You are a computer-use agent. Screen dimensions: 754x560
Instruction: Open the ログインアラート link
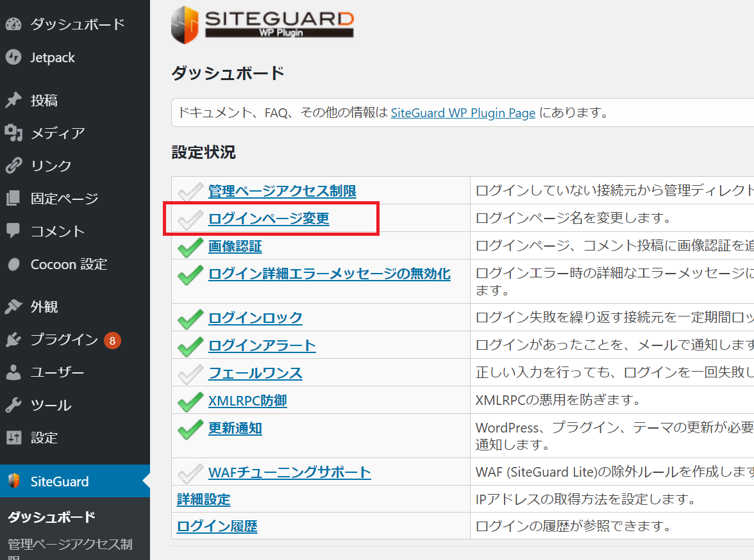point(262,345)
